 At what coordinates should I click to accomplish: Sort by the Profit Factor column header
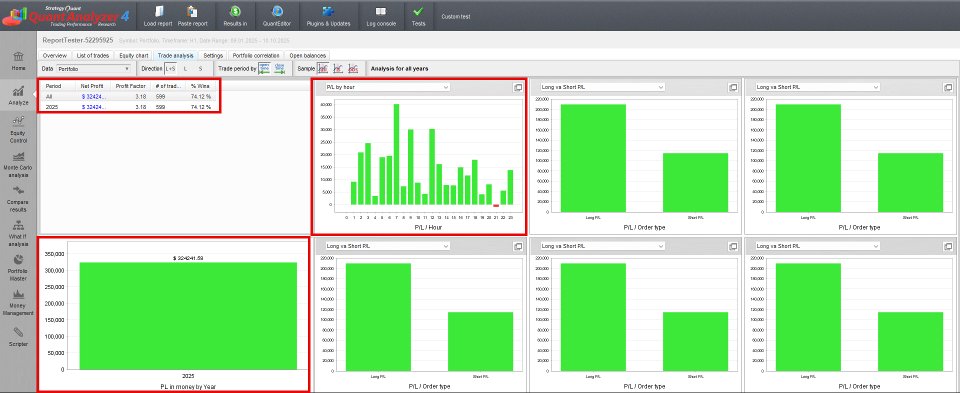pos(130,86)
